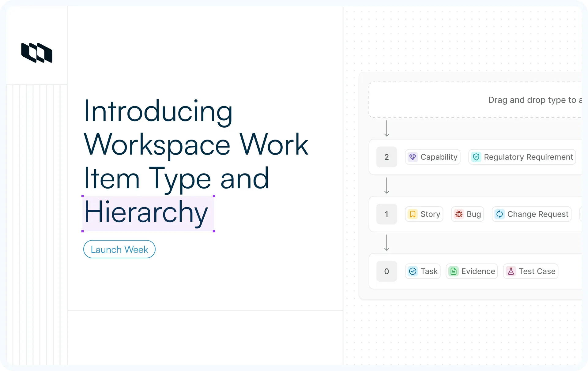
Task: Click the highlighted word Hierarchy
Action: 148,213
